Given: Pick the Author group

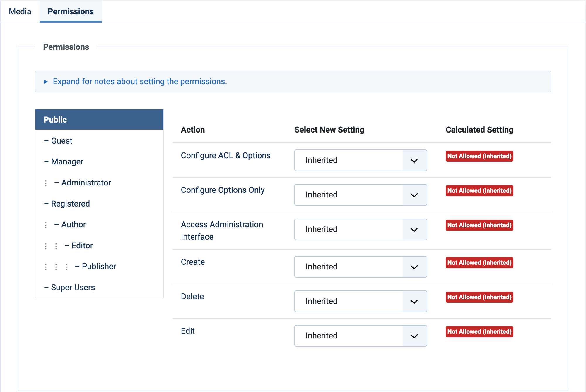Looking at the screenshot, I should pos(73,224).
